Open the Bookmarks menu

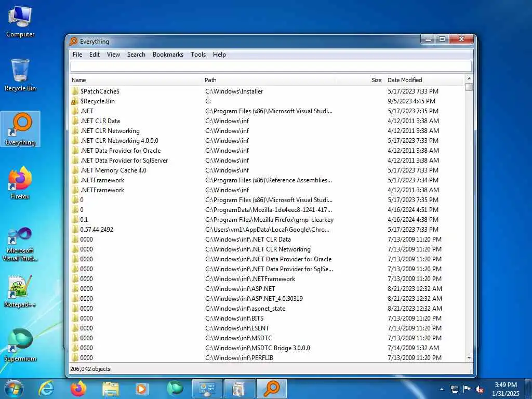coord(168,54)
